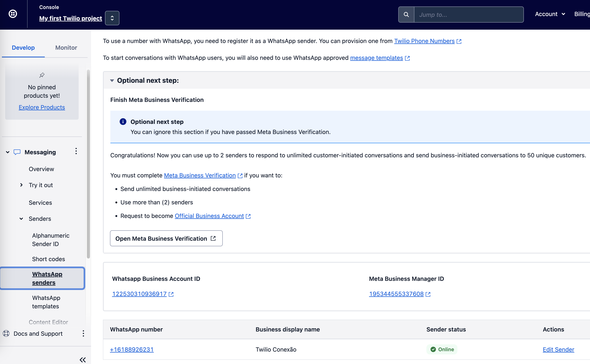
Task: Switch to the Monitor tab
Action: pos(66,48)
